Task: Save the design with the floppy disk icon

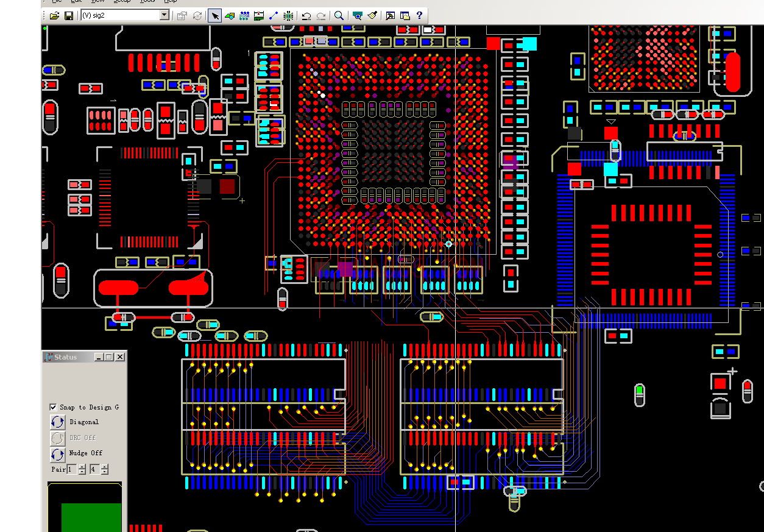Action: coord(68,16)
